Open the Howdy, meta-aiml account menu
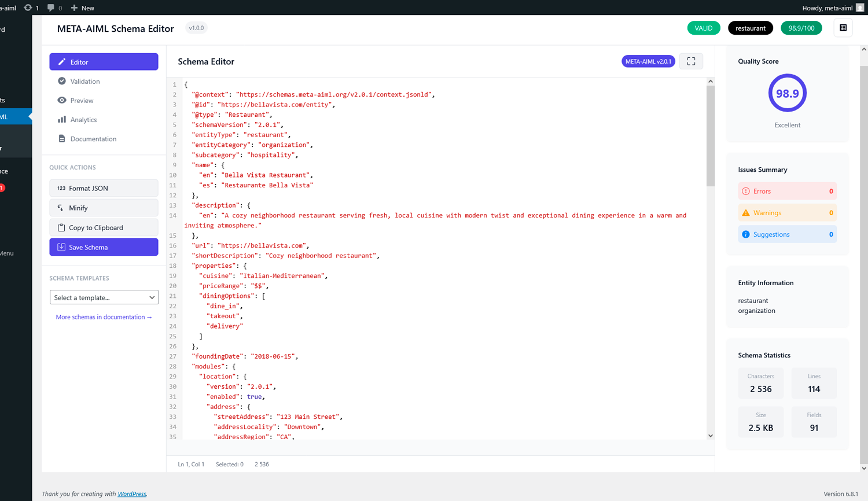The image size is (868, 501). [x=833, y=8]
